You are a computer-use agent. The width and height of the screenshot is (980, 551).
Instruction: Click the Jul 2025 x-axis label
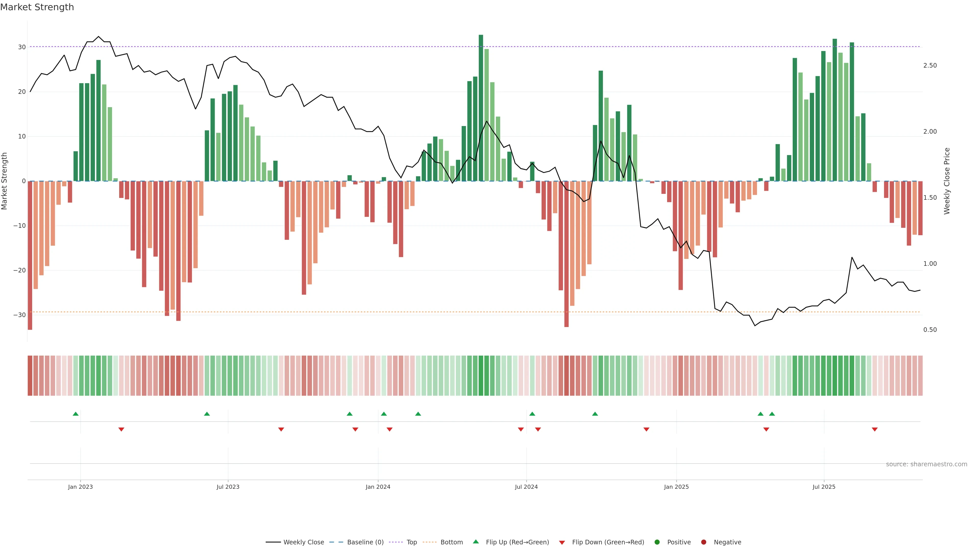click(x=824, y=487)
